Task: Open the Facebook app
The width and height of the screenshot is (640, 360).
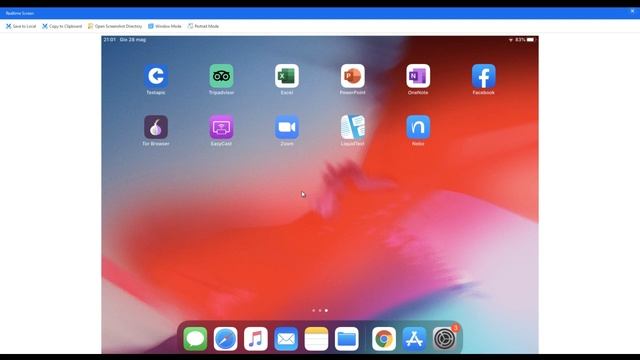Action: point(484,76)
